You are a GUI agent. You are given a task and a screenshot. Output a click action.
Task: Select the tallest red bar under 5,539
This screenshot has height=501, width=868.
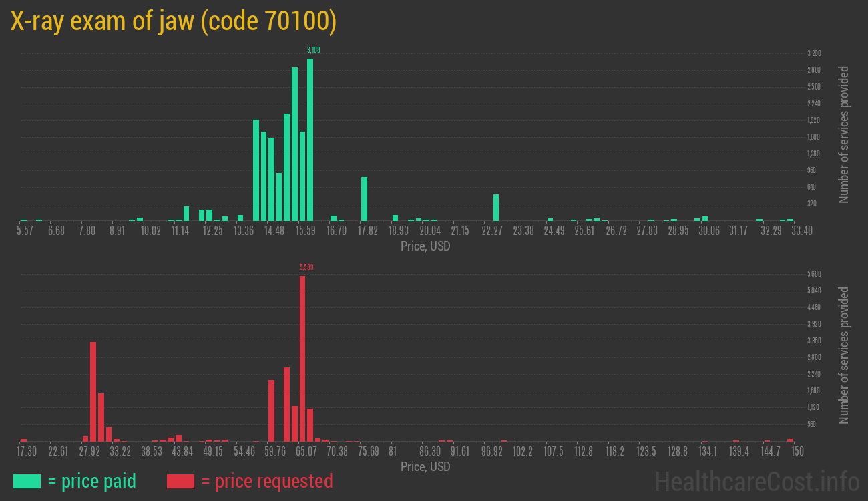pos(302,358)
